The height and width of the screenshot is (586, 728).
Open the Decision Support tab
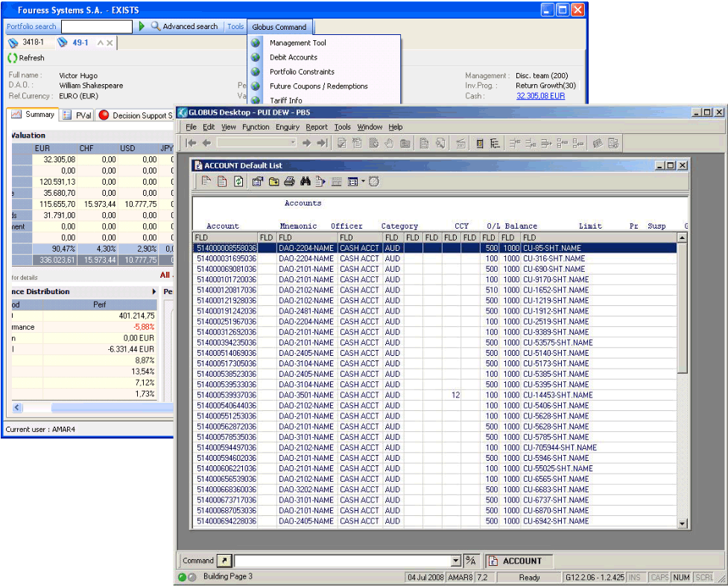coord(135,115)
